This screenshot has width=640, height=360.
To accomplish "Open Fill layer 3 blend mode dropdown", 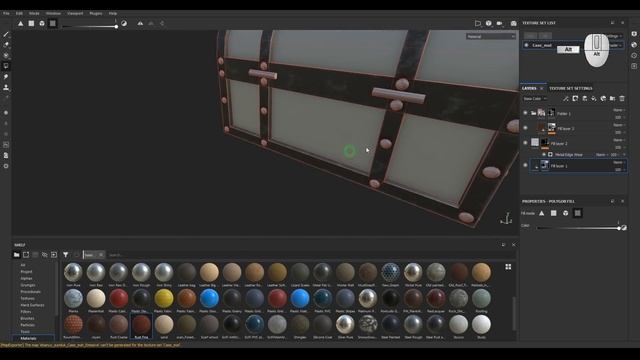I will point(618,125).
